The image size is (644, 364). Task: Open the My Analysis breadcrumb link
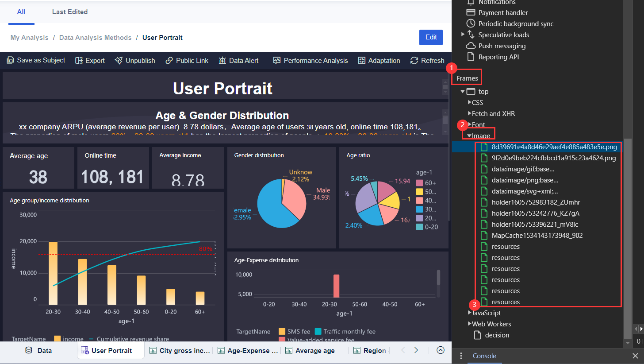[x=29, y=37]
